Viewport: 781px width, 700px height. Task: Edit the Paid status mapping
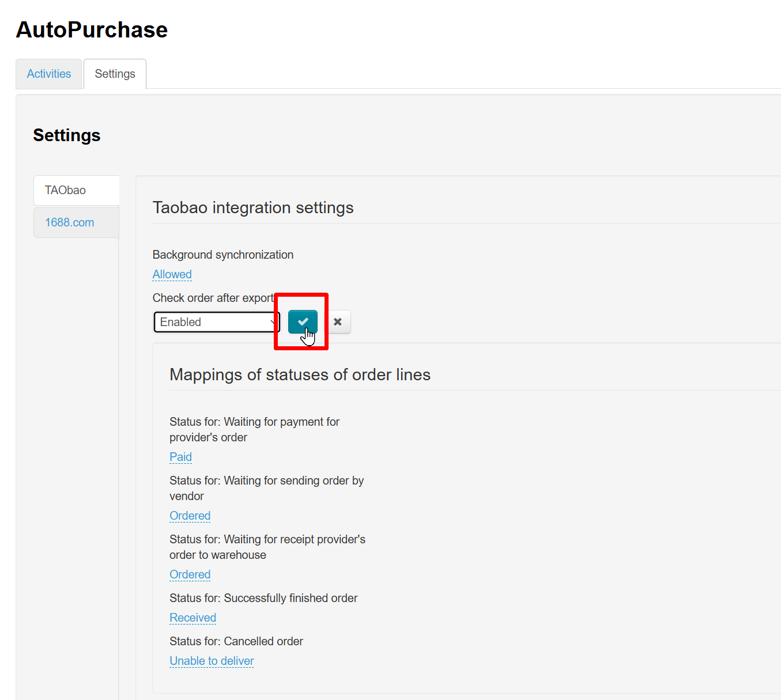click(x=180, y=457)
